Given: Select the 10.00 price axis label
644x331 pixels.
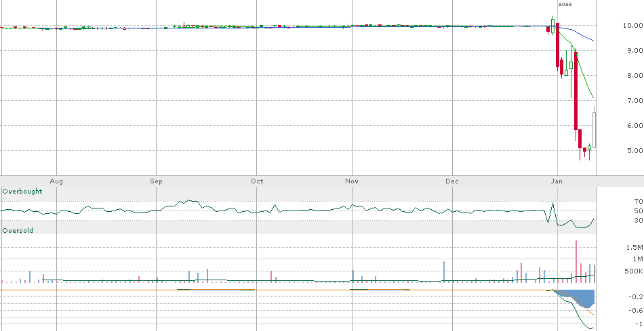Looking at the screenshot, I should [632, 26].
